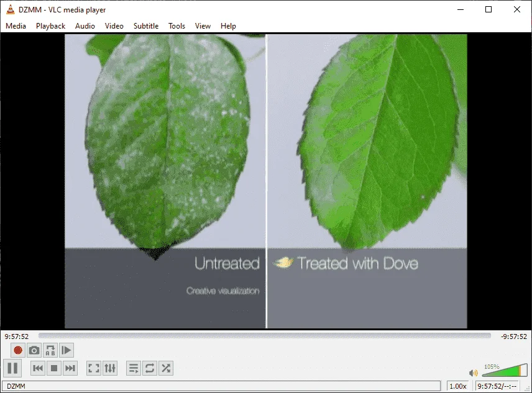This screenshot has height=393, width=532.
Task: Open the Playback menu
Action: coord(50,25)
